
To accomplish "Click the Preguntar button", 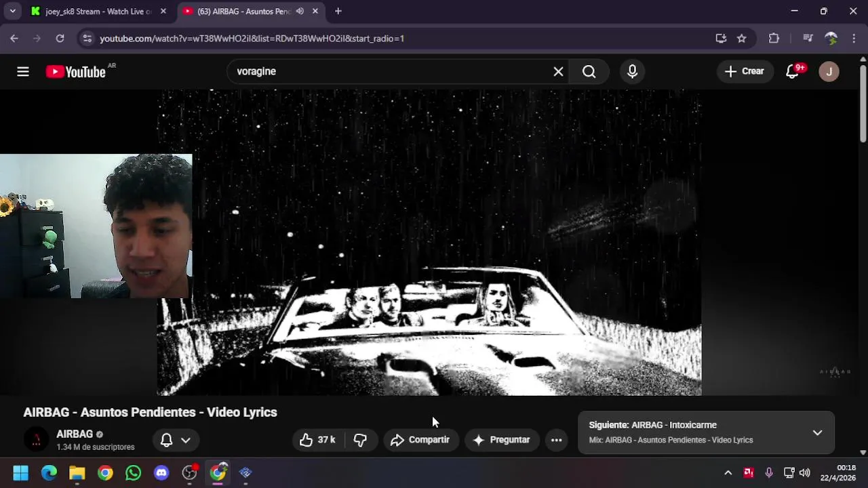I will click(x=502, y=440).
